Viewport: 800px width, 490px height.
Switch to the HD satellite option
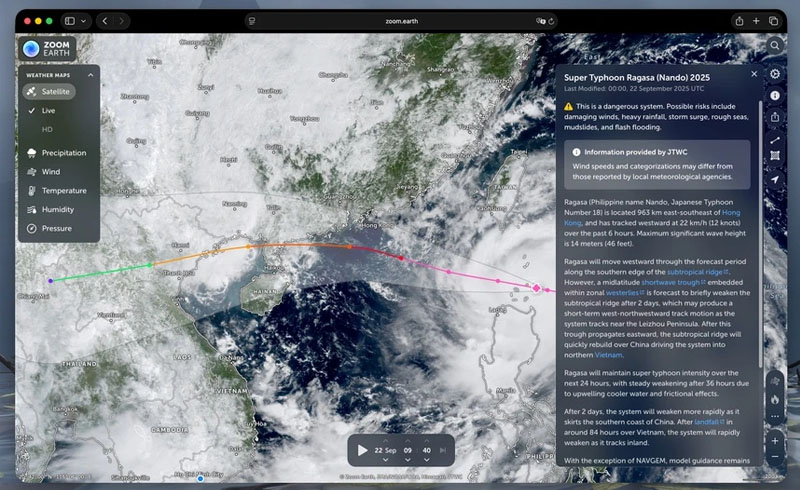point(47,129)
